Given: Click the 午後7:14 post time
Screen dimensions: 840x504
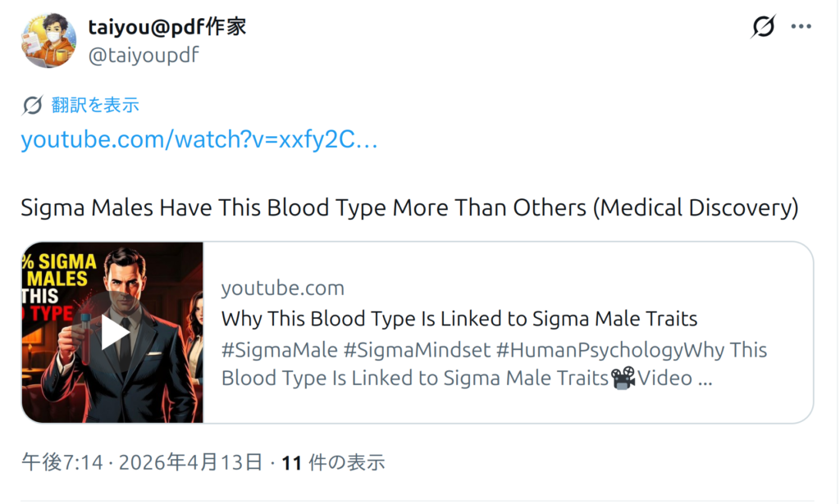Looking at the screenshot, I should [62, 463].
